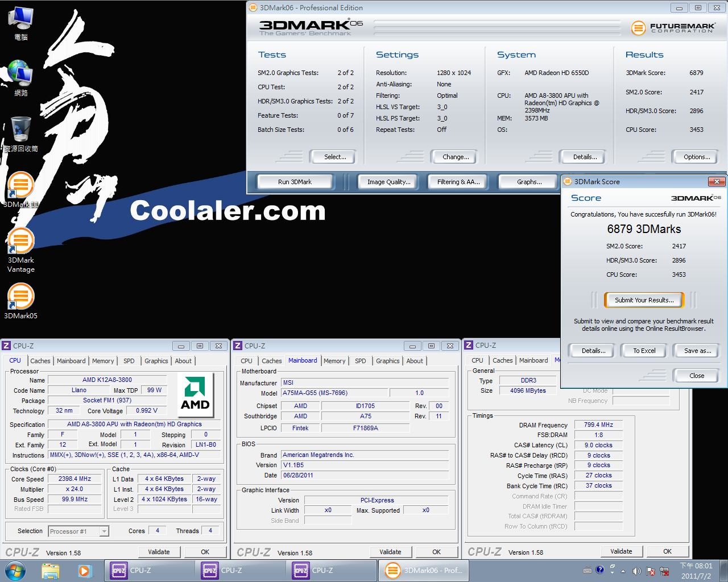Click the Image Quality... button
Image resolution: width=728 pixels, height=582 pixels.
coord(387,182)
